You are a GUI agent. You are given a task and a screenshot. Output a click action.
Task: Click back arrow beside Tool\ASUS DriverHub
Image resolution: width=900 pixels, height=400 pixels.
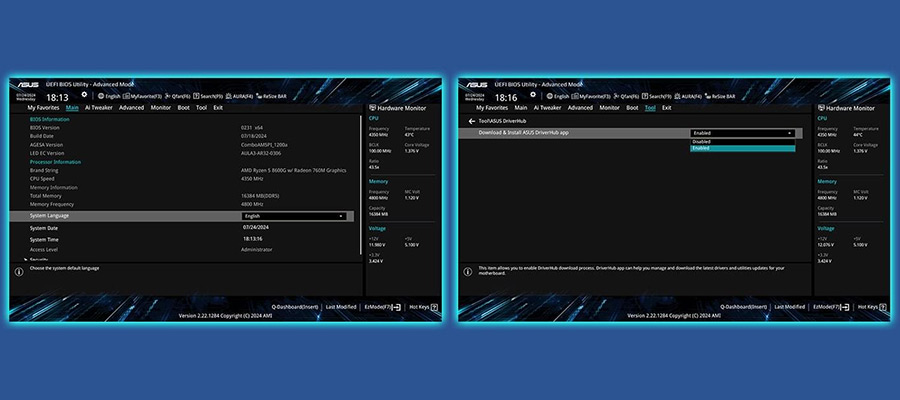[472, 122]
